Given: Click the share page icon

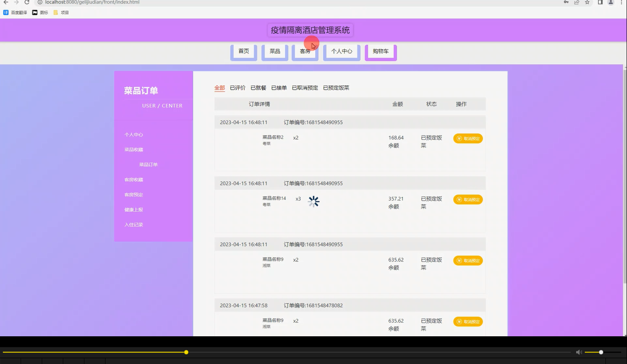Looking at the screenshot, I should coord(577,2).
